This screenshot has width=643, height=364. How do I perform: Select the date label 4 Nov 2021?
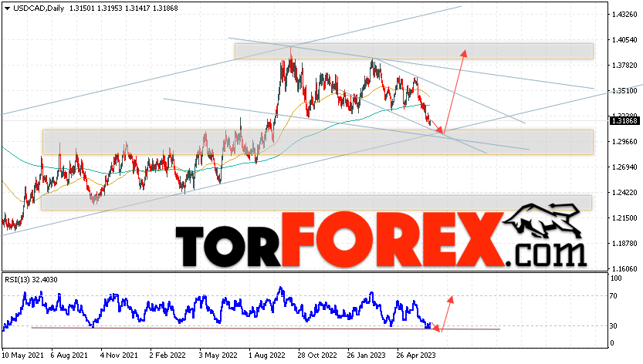pos(119,355)
